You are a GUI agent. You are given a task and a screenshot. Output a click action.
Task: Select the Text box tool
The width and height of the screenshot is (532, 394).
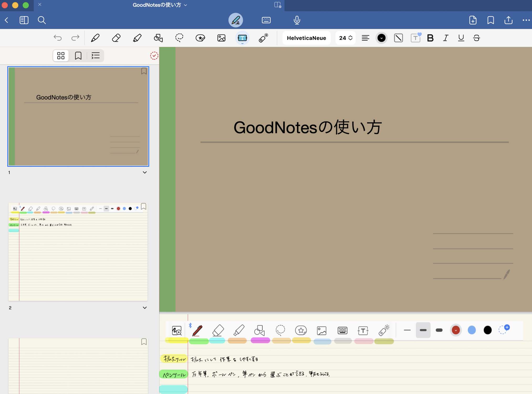click(242, 38)
